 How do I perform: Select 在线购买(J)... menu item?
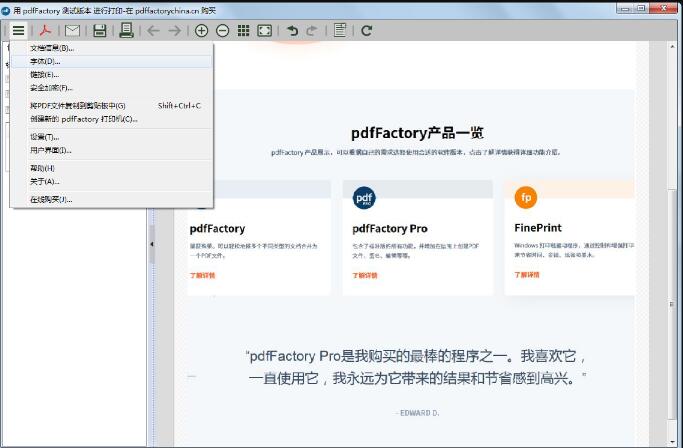tap(112, 200)
